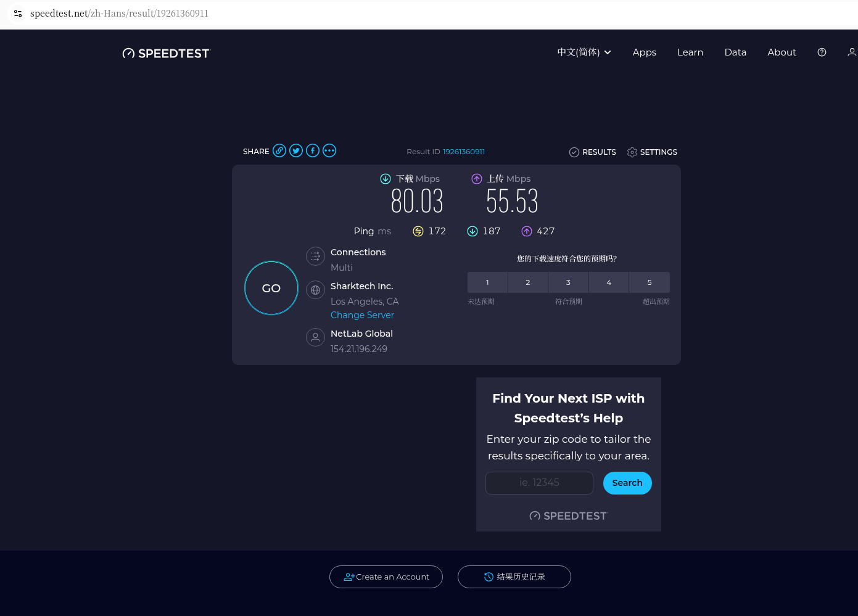Open SETTINGS page
This screenshot has height=616, width=858.
click(x=652, y=152)
